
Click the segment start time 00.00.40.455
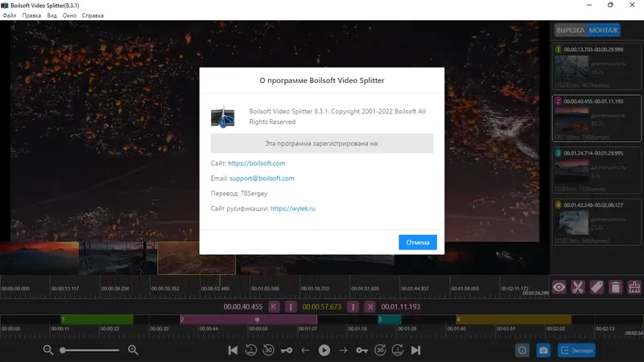(243, 306)
